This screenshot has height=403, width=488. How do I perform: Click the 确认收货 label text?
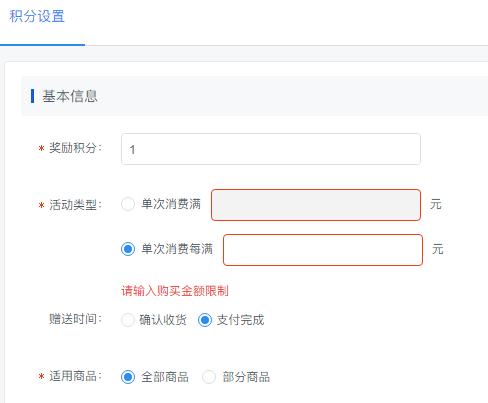click(163, 320)
